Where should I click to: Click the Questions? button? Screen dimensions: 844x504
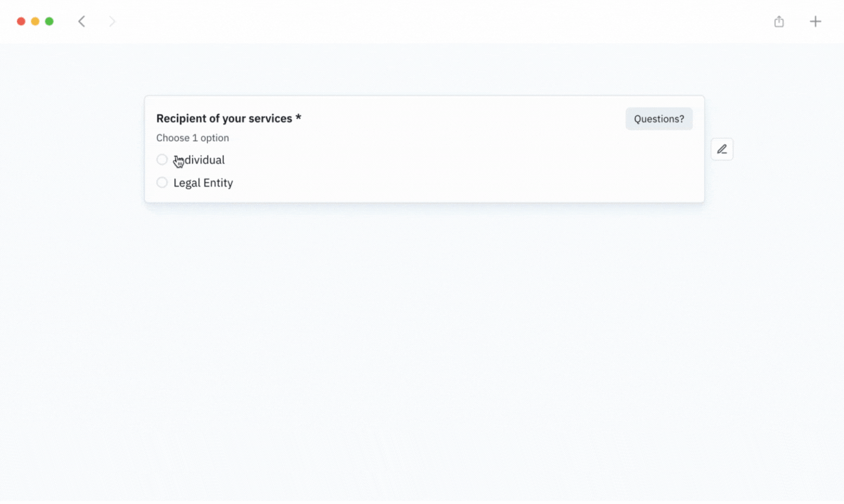pyautogui.click(x=658, y=119)
